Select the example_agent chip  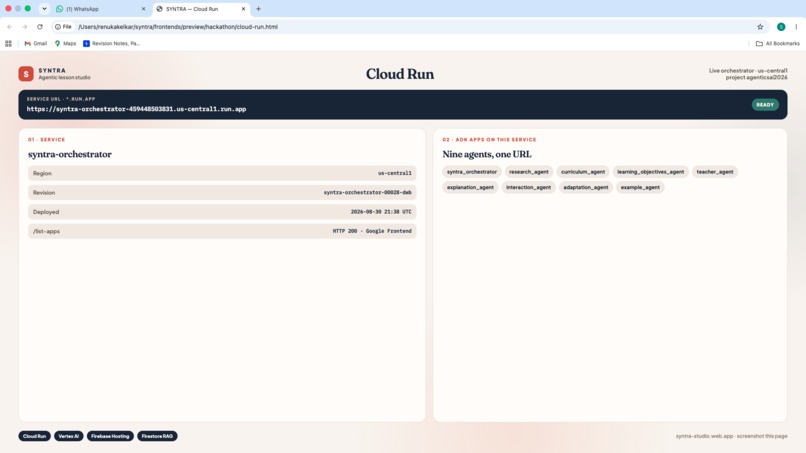pyautogui.click(x=640, y=187)
